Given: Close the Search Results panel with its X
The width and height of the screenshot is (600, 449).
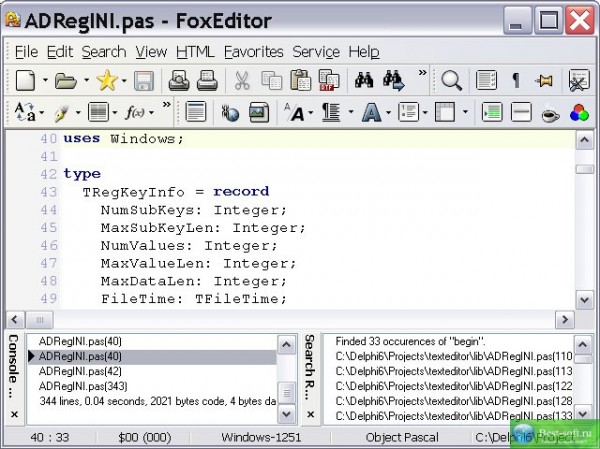Looking at the screenshot, I should 311,414.
